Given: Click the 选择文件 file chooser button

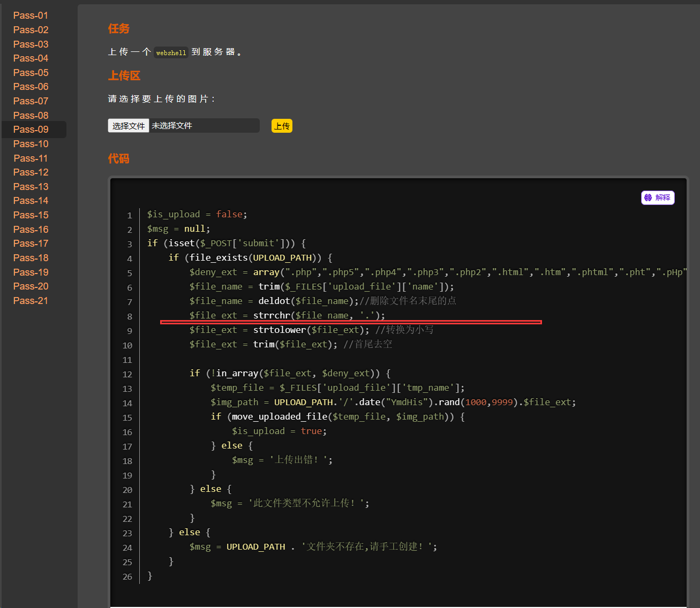Looking at the screenshot, I should [x=129, y=126].
